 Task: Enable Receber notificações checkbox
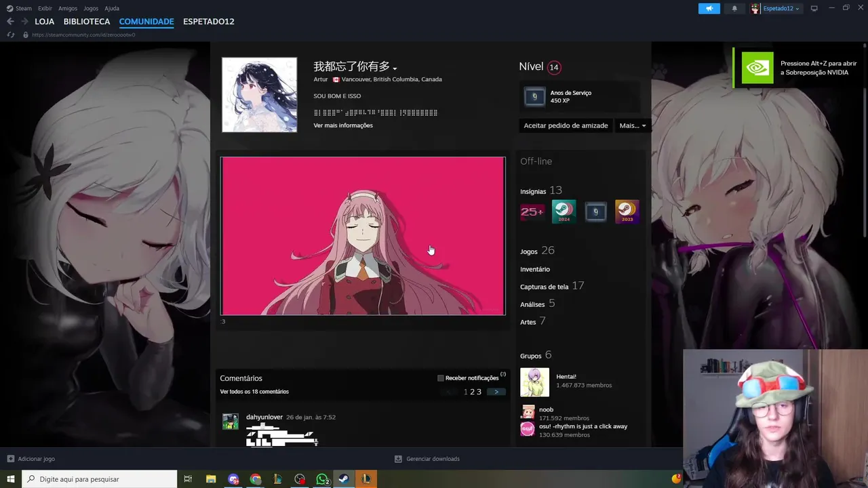(441, 378)
